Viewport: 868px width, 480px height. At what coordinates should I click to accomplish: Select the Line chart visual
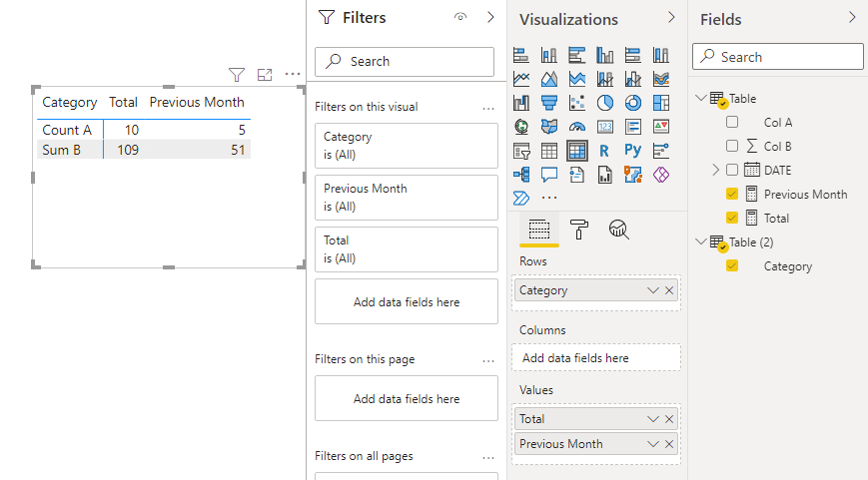[x=521, y=79]
